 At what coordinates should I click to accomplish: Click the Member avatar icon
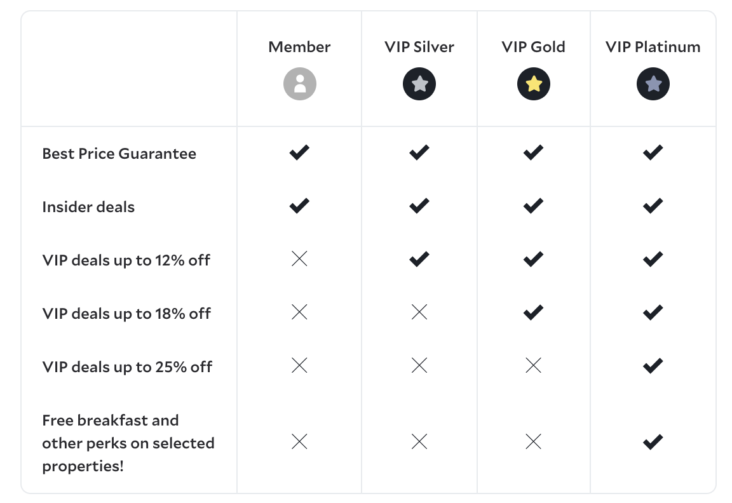(299, 84)
